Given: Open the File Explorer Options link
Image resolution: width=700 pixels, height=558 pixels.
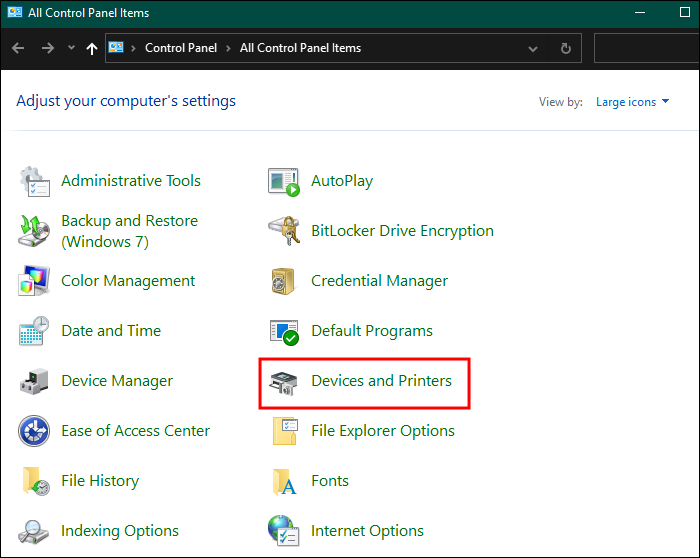Looking at the screenshot, I should pyautogui.click(x=382, y=431).
